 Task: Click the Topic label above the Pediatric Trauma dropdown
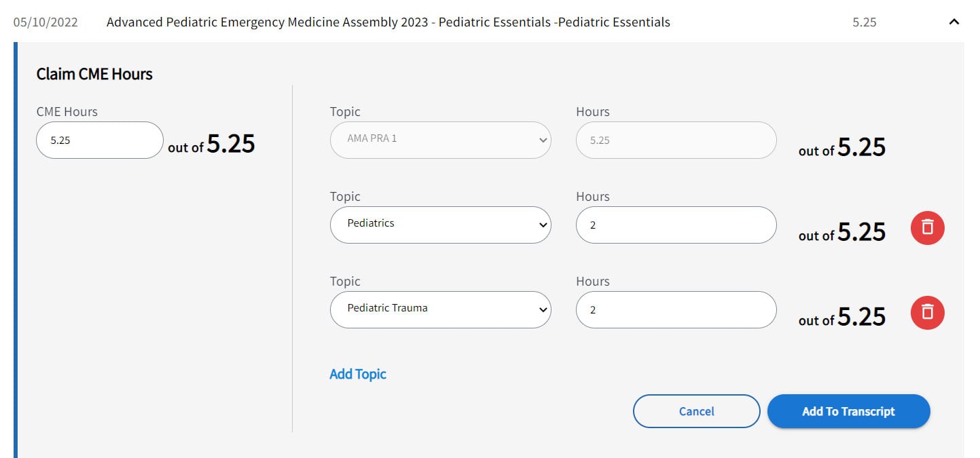click(345, 282)
